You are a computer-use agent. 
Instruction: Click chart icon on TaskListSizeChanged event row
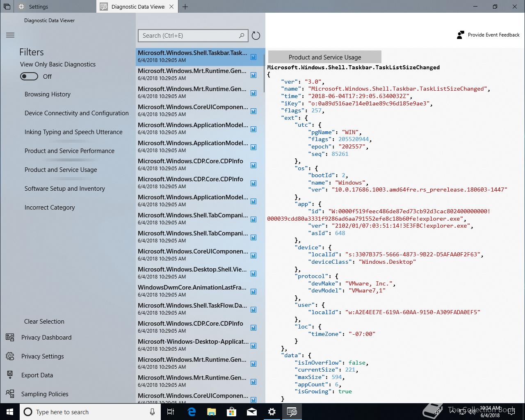(x=253, y=57)
